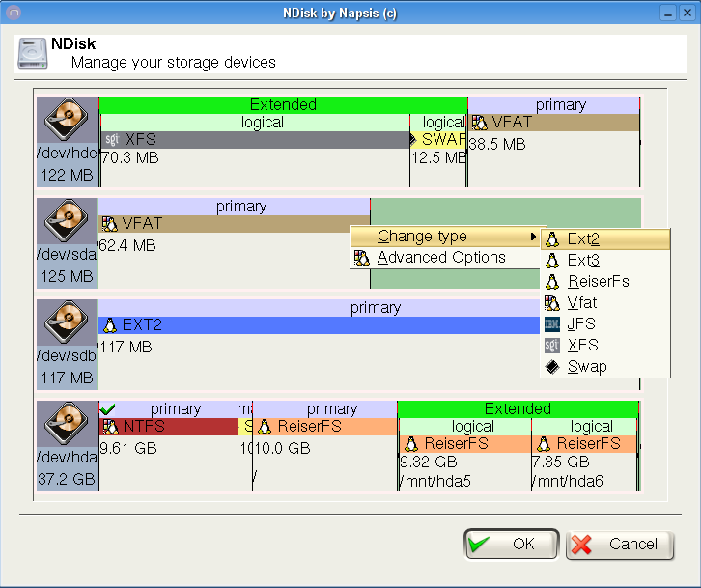This screenshot has width=701, height=588.
Task: Click the JFS IBM icon in submenu
Action: pyautogui.click(x=552, y=324)
